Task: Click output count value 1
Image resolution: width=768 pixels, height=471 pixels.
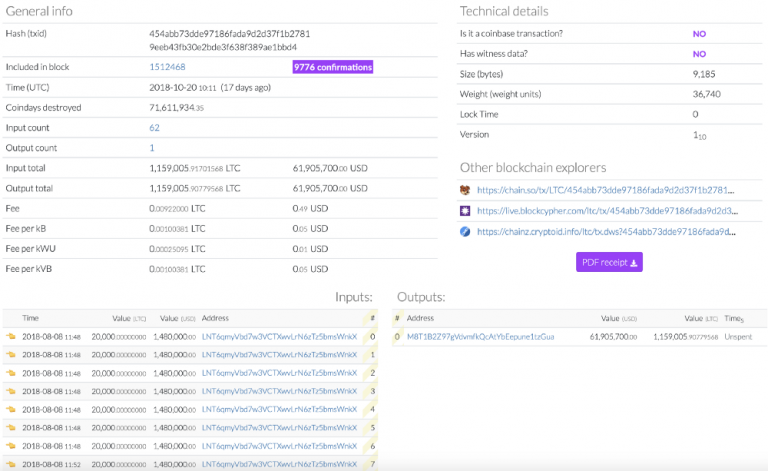Action: (x=152, y=148)
